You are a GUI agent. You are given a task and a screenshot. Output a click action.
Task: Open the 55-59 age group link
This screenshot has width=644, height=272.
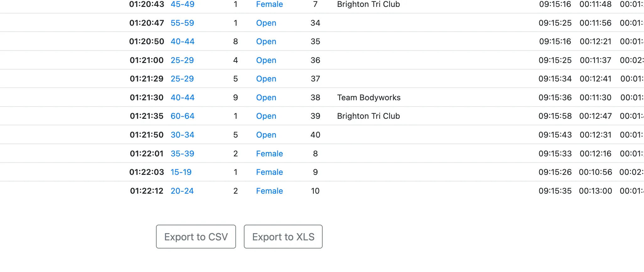coord(182,23)
